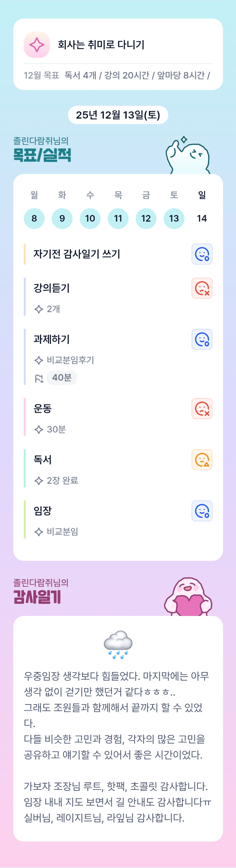The height and width of the screenshot is (868, 236).
Task: Click the flag icon next to 40분
Action: (39, 378)
